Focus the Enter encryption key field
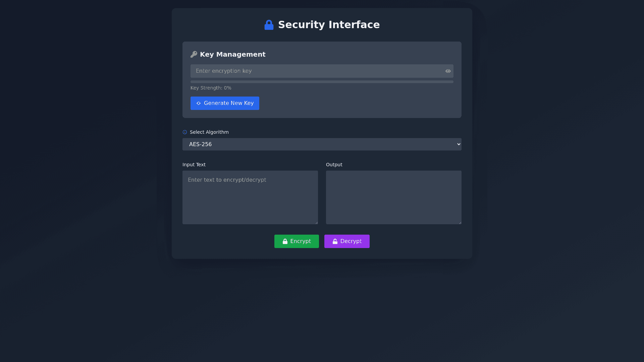 point(315,71)
